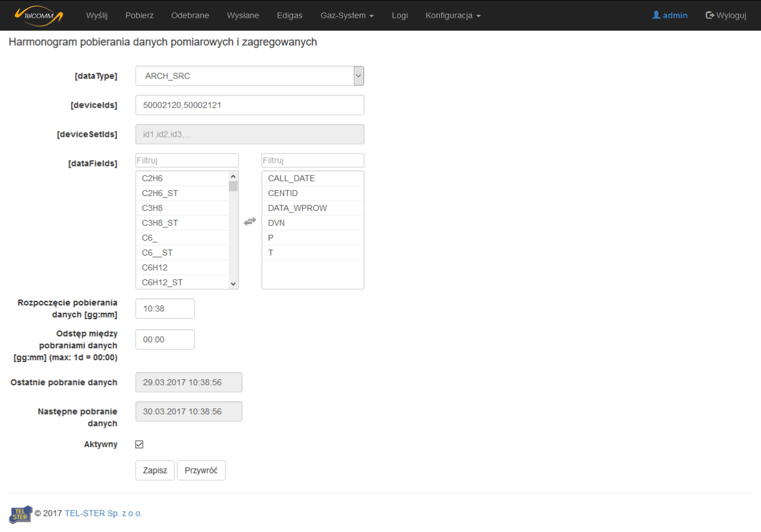
Task: Open the Edigas menu item
Action: pyautogui.click(x=290, y=15)
